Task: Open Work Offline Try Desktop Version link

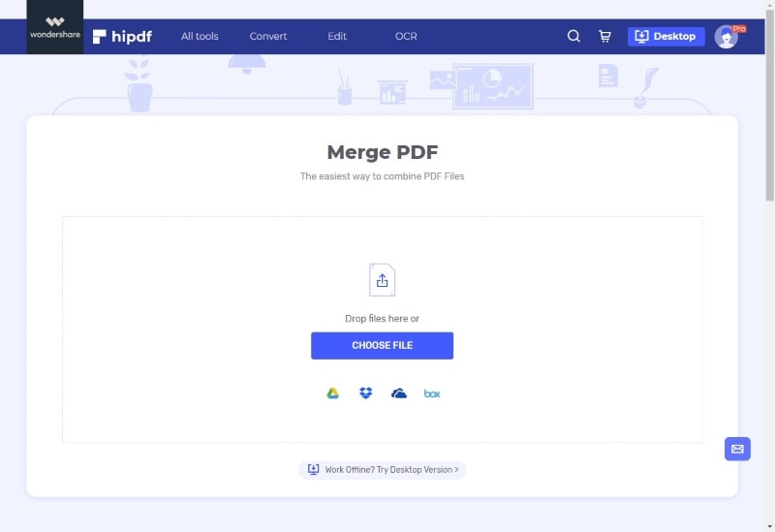Action: tap(382, 470)
